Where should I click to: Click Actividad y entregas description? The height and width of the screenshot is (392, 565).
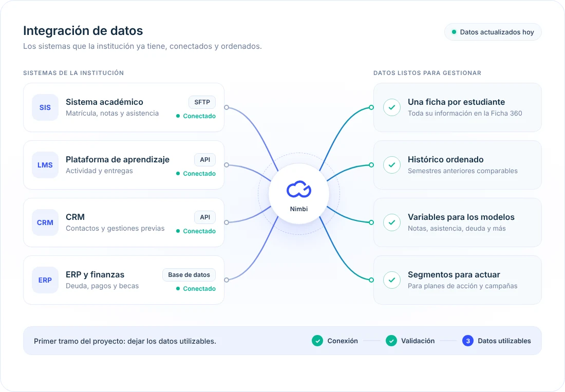pyautogui.click(x=100, y=171)
